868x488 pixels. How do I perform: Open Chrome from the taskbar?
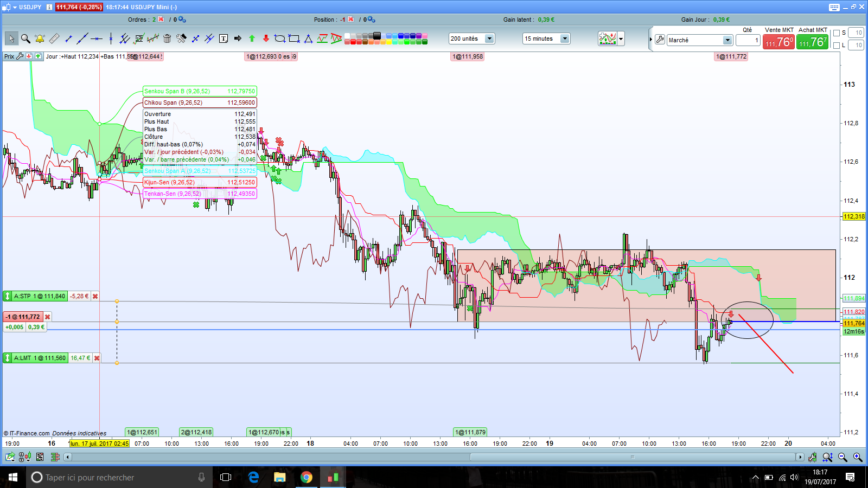(307, 477)
